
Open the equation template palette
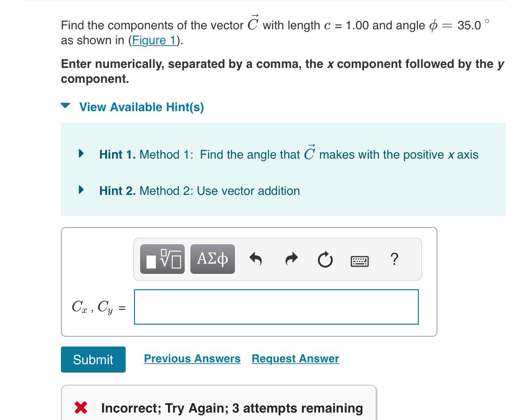(161, 259)
